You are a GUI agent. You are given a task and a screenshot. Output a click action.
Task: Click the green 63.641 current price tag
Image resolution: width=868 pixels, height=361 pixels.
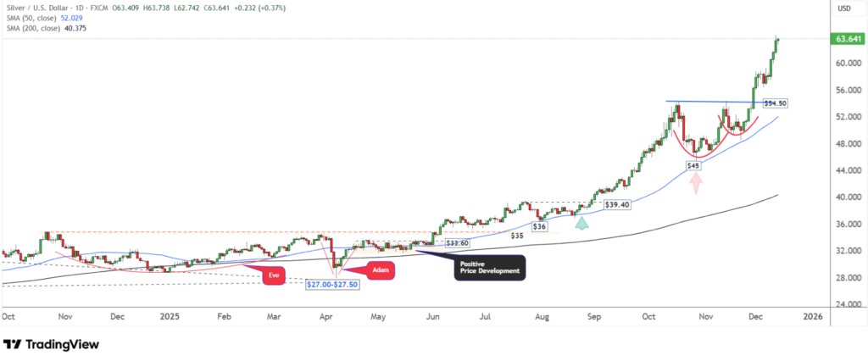click(849, 39)
